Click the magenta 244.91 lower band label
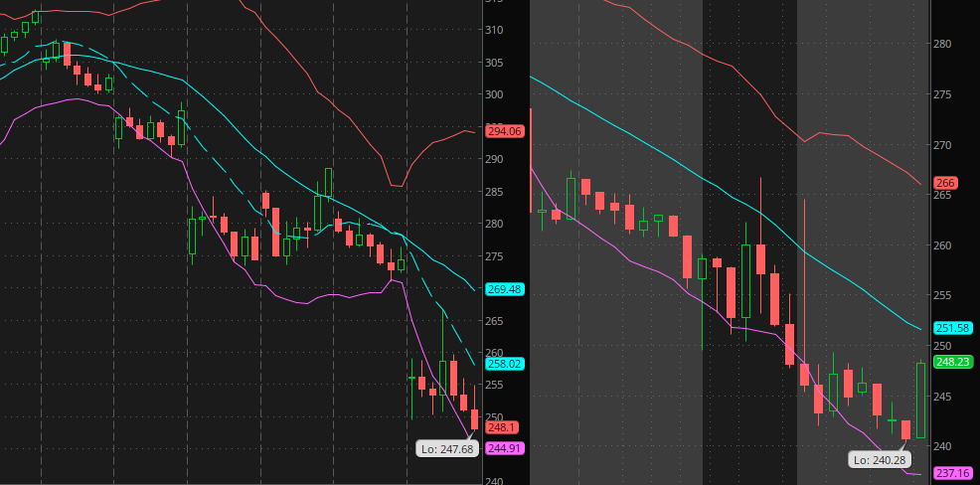Image resolution: width=980 pixels, height=485 pixels. coord(503,448)
